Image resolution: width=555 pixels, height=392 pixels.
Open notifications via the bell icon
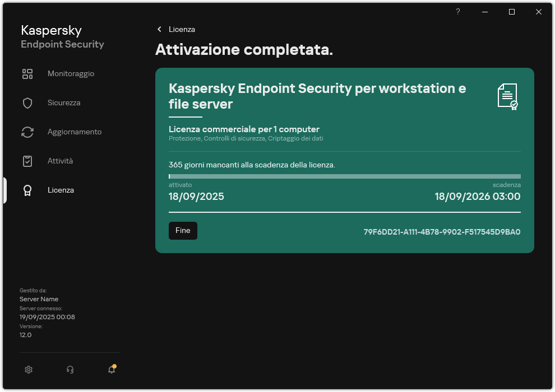tap(111, 370)
